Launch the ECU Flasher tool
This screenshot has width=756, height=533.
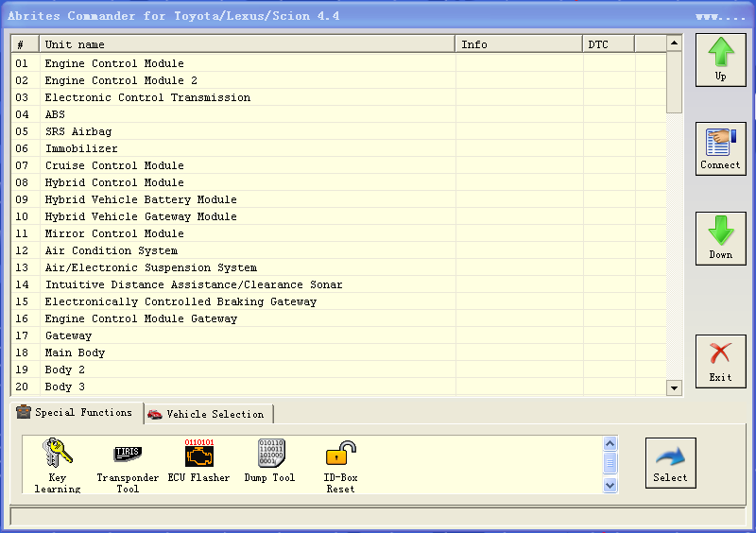coord(198,460)
